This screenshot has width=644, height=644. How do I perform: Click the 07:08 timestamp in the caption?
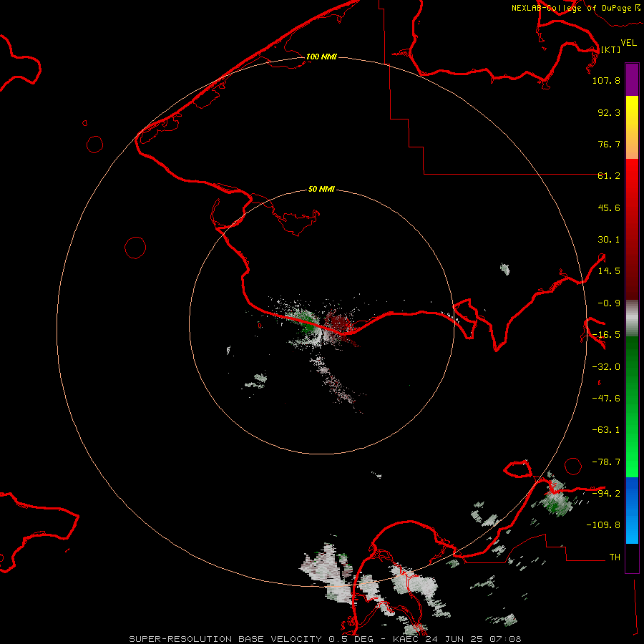[506, 639]
